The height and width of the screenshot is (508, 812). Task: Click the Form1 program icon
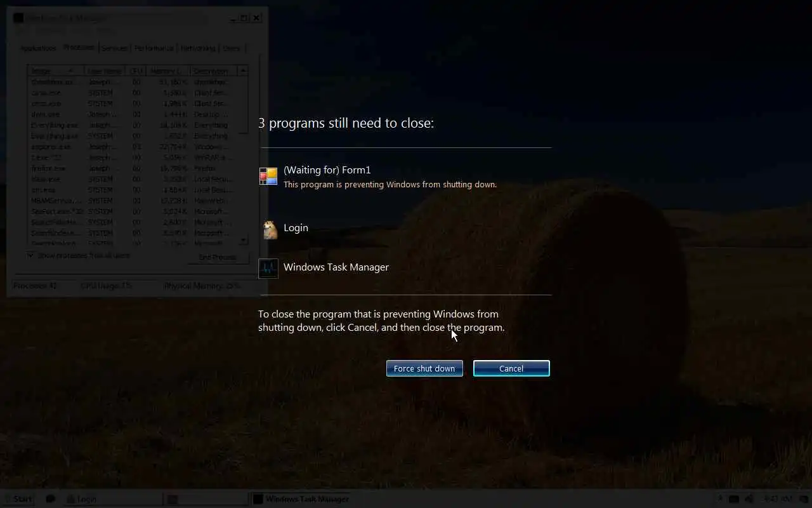[x=268, y=177]
